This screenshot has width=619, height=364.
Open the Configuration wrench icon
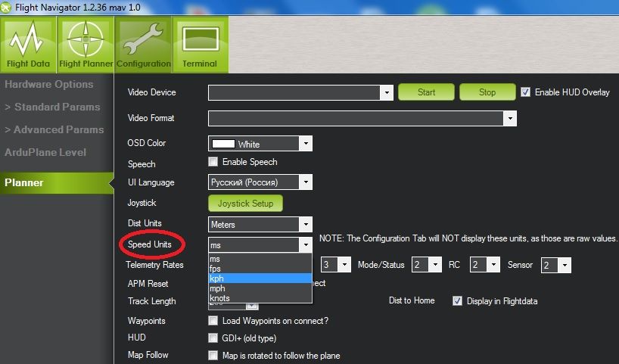[143, 45]
